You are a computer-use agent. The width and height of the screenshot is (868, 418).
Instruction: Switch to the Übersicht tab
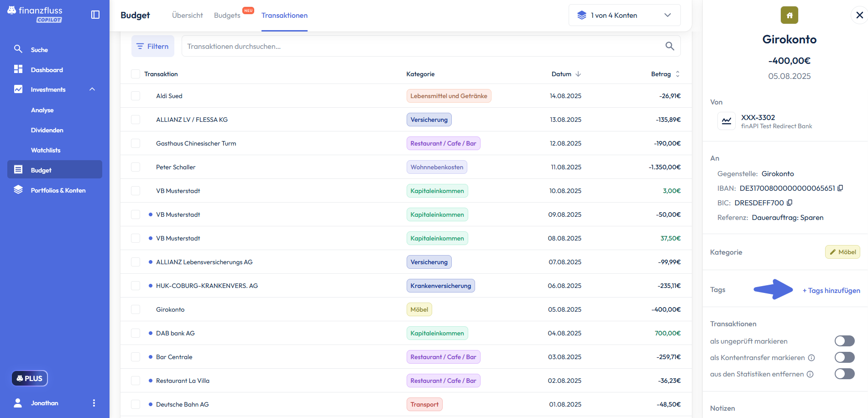[x=187, y=16]
